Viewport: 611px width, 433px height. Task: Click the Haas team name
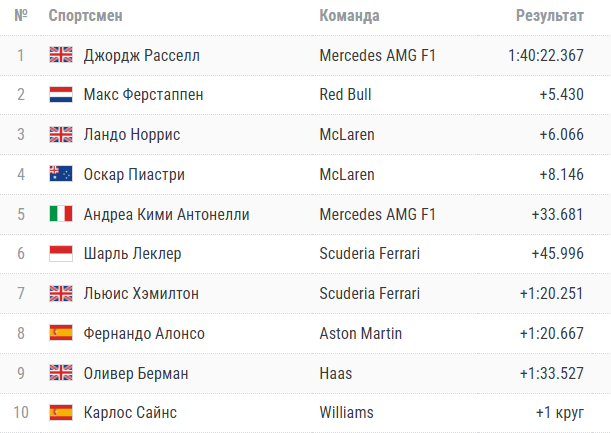(336, 373)
